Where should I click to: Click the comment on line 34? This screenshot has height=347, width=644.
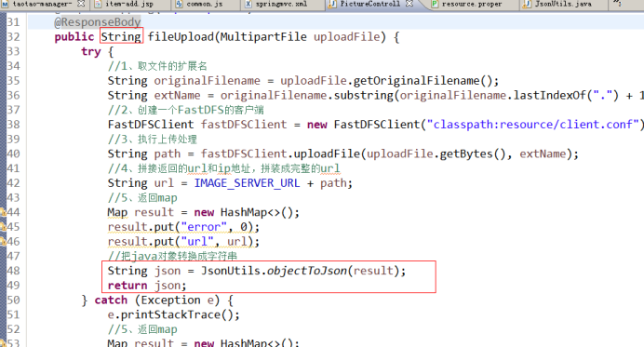pos(157,66)
